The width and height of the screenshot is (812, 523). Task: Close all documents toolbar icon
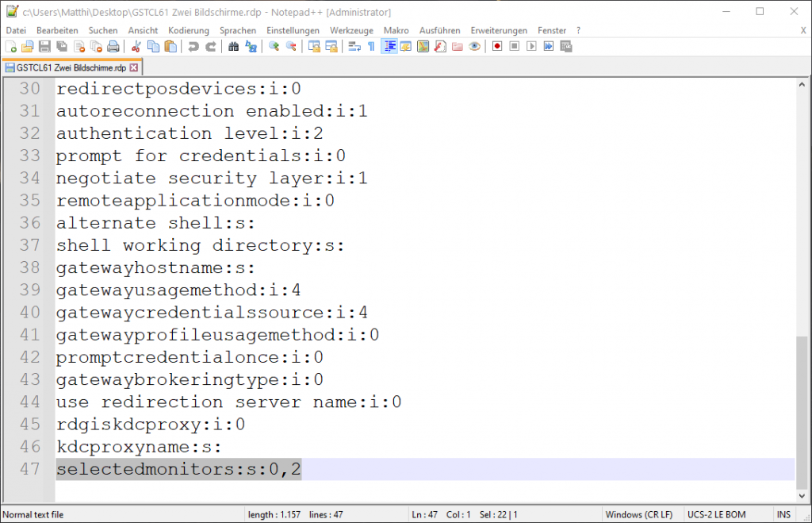coord(96,47)
